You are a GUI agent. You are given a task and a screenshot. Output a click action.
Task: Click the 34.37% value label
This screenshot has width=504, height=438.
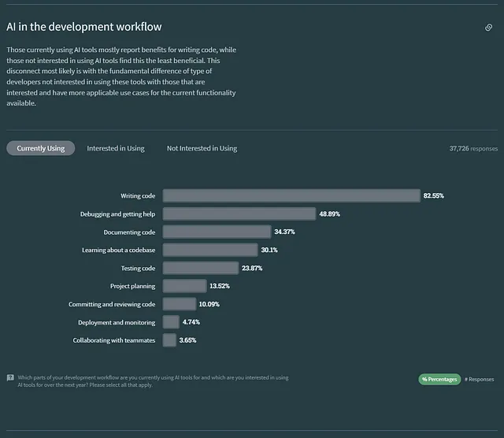[284, 232]
